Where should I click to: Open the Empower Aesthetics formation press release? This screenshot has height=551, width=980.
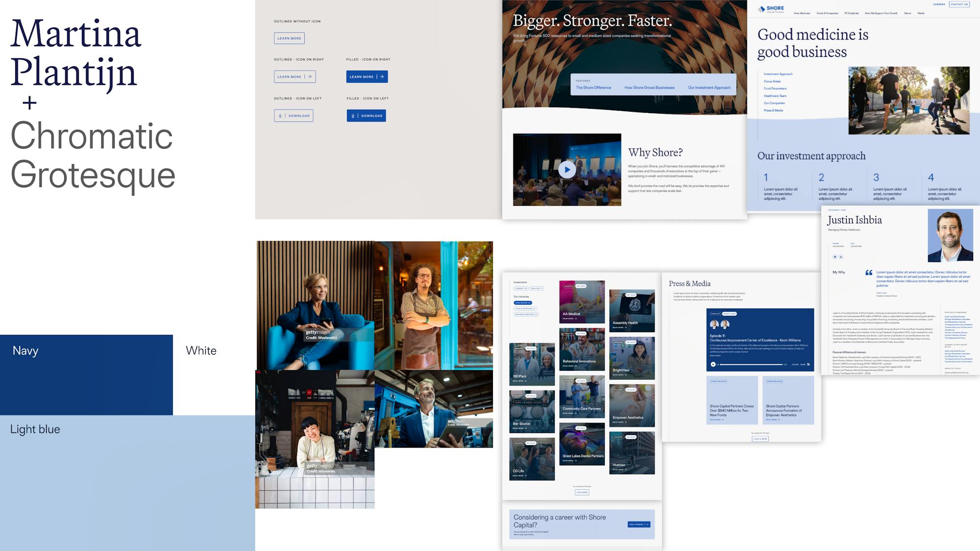coord(788,400)
